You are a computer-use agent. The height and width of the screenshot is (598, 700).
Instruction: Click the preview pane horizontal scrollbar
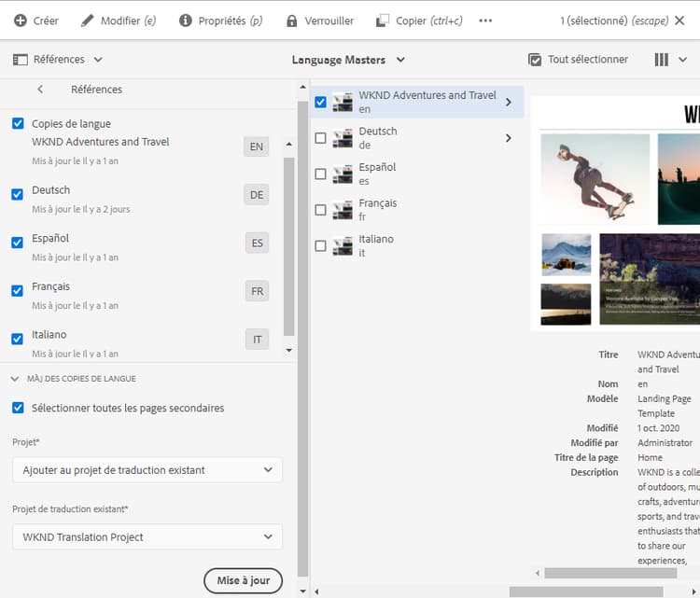point(610,573)
